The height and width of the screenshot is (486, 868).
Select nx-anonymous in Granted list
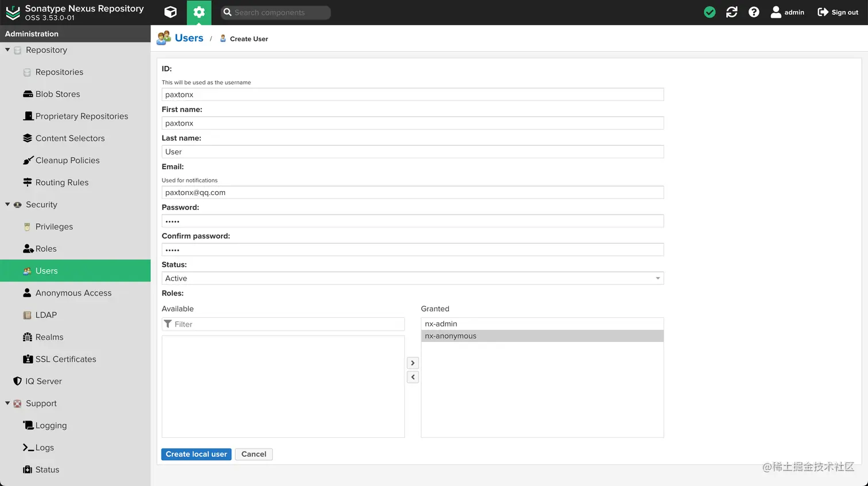[542, 336]
